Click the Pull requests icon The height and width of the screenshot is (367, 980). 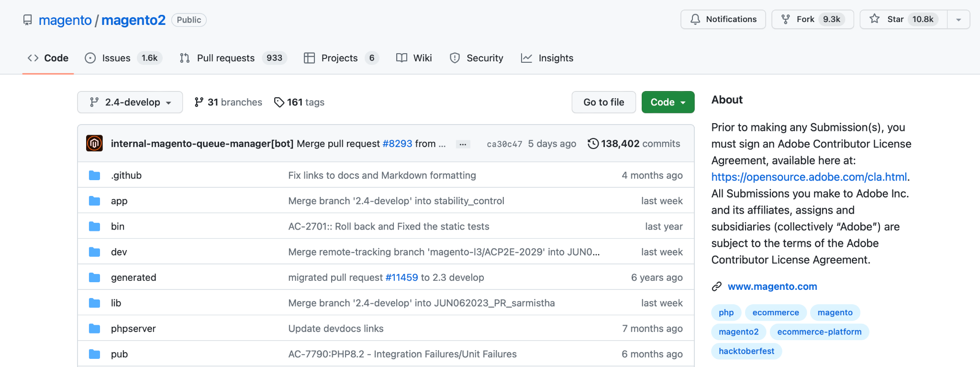[185, 58]
